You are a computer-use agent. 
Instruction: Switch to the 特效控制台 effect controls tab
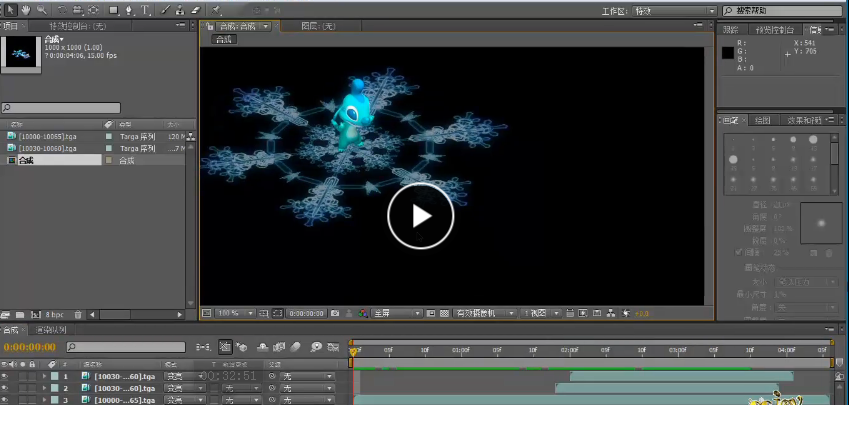pyautogui.click(x=77, y=25)
